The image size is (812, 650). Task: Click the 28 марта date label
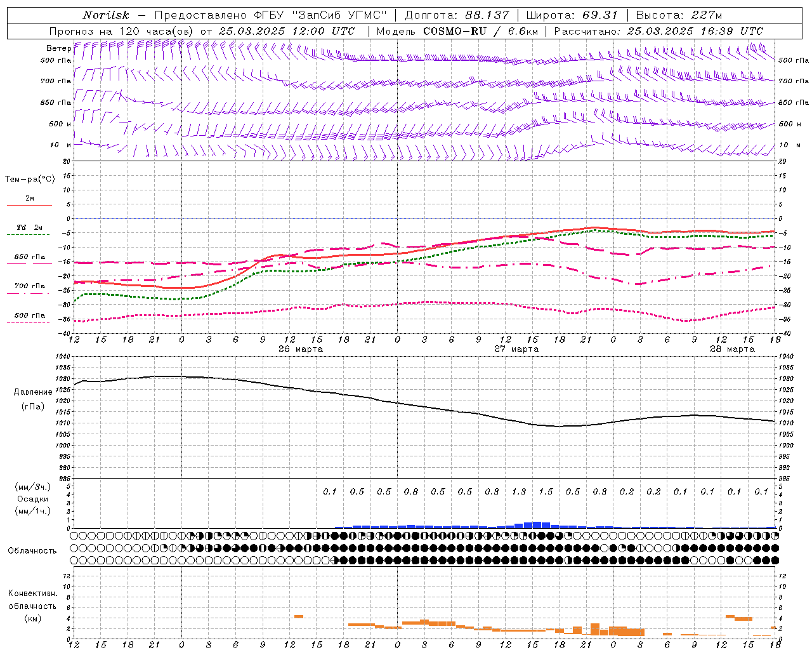click(732, 349)
